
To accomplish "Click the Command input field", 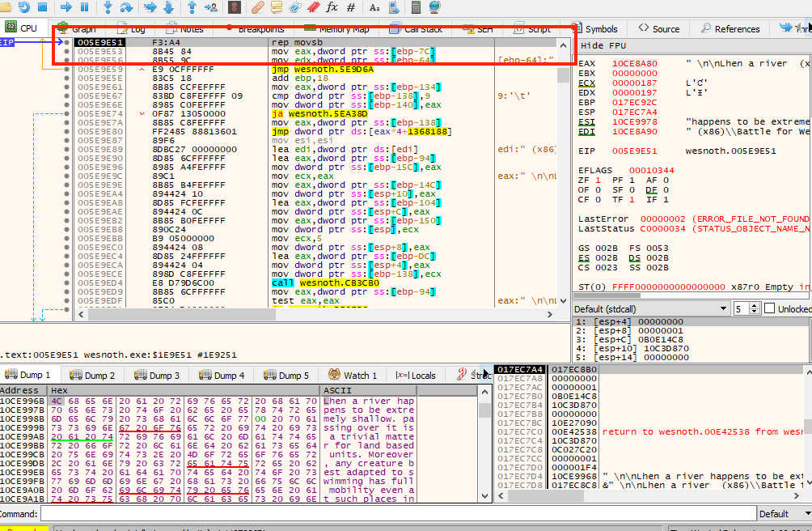I will point(398,514).
